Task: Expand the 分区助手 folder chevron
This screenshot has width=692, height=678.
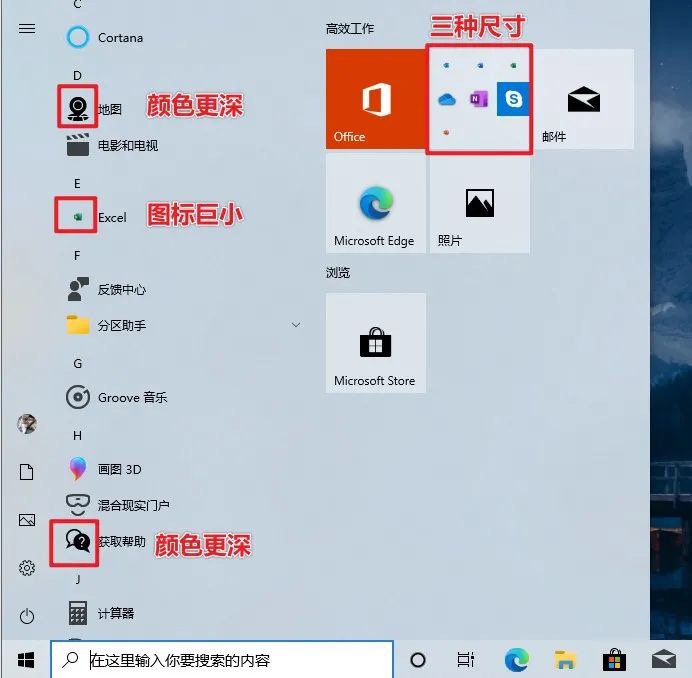Action: [x=296, y=325]
